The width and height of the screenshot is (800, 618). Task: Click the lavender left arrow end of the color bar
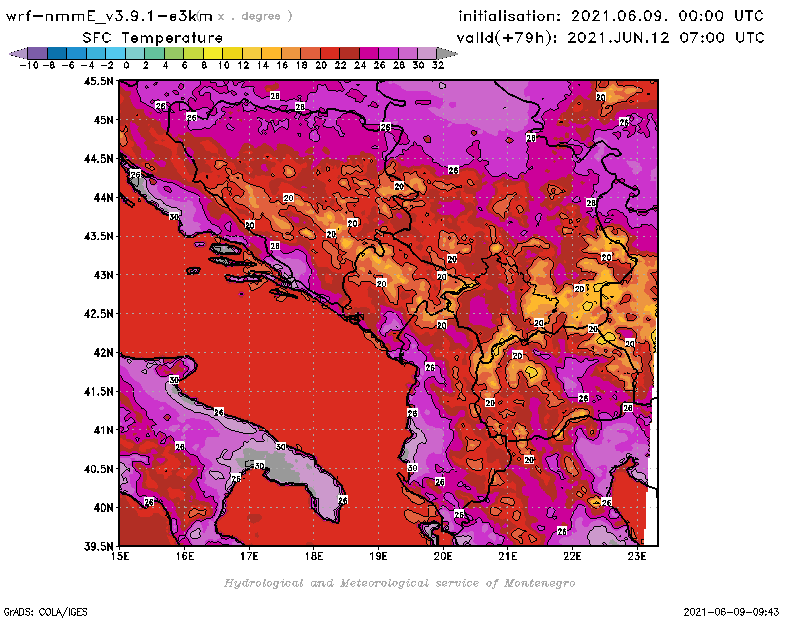18,53
